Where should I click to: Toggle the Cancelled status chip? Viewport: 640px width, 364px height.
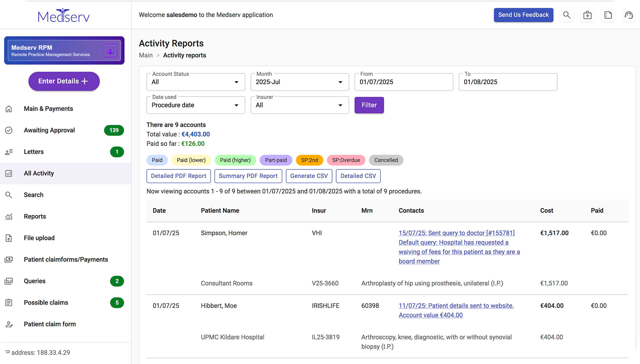point(386,160)
